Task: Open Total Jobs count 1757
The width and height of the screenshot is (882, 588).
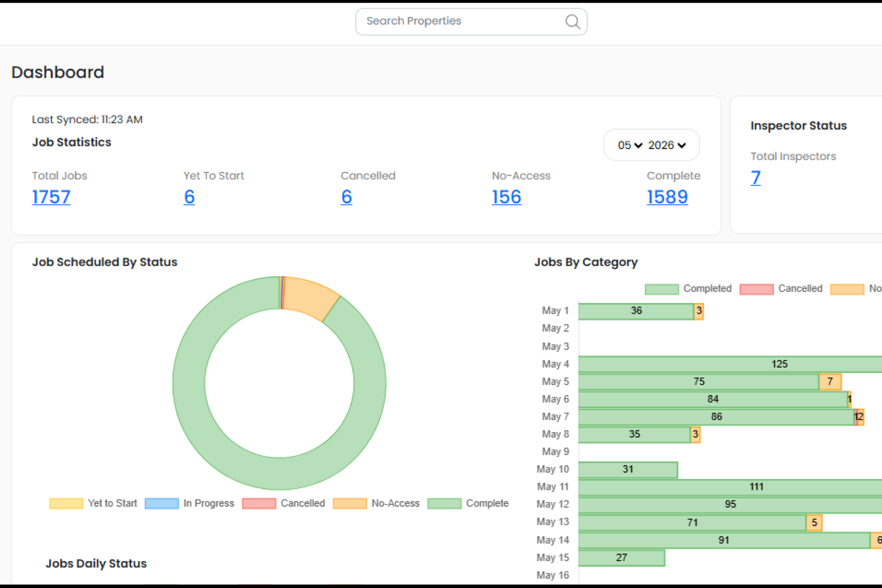Action: [x=51, y=197]
